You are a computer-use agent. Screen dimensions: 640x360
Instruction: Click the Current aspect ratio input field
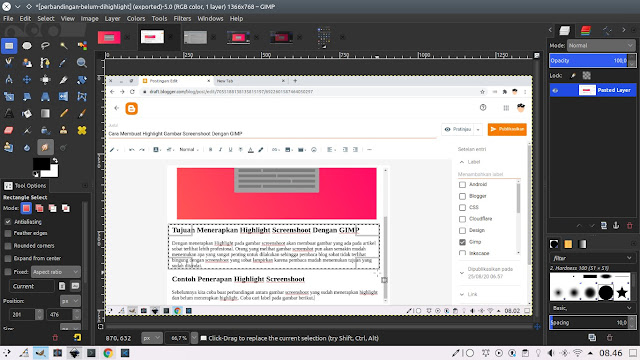[x=32, y=286]
